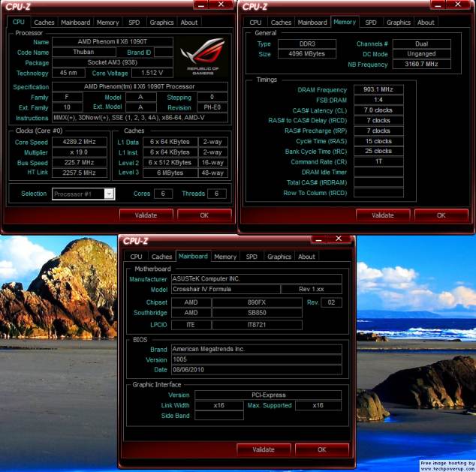The width and height of the screenshot is (476, 472).
Task: Click OK in the Mainboard window
Action: 322,449
